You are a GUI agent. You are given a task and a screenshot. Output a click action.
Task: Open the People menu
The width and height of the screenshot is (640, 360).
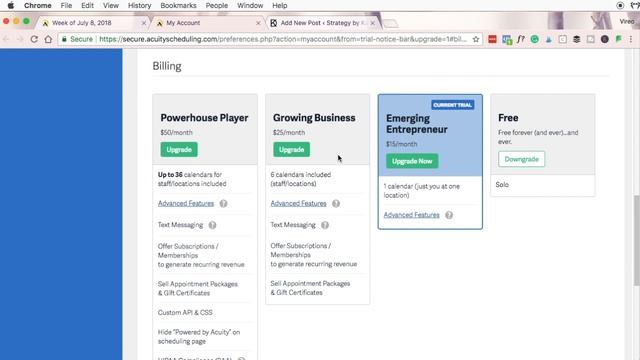click(x=217, y=5)
